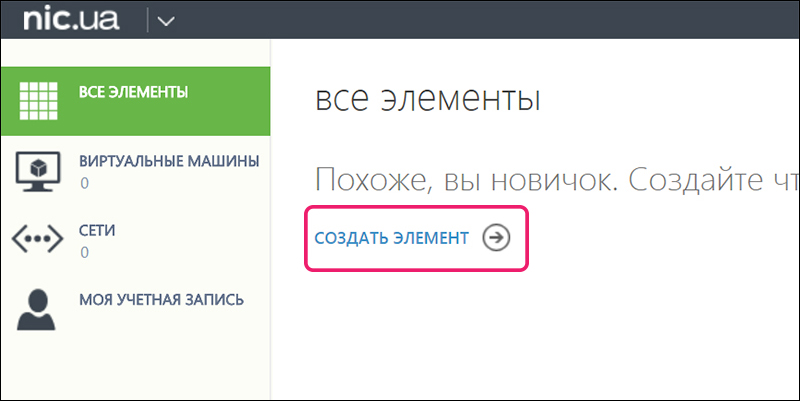
Task: Open the ВИРТУАЛЬНЫЕ МАШИНЫ section
Action: (169, 161)
